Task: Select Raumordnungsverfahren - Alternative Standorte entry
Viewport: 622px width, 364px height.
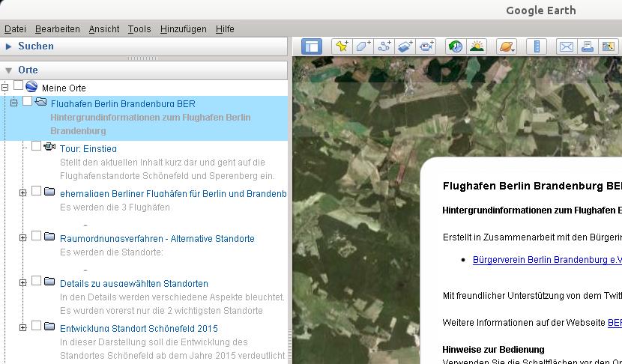Action: tap(157, 239)
